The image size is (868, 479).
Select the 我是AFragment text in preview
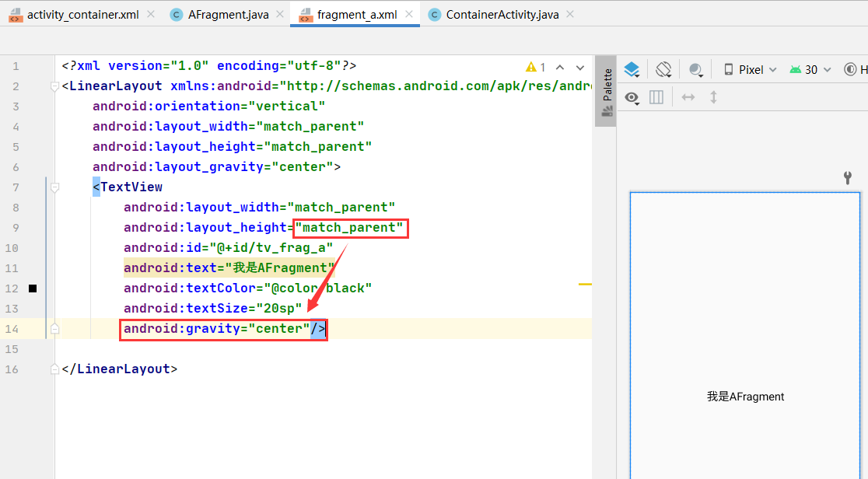(x=745, y=397)
